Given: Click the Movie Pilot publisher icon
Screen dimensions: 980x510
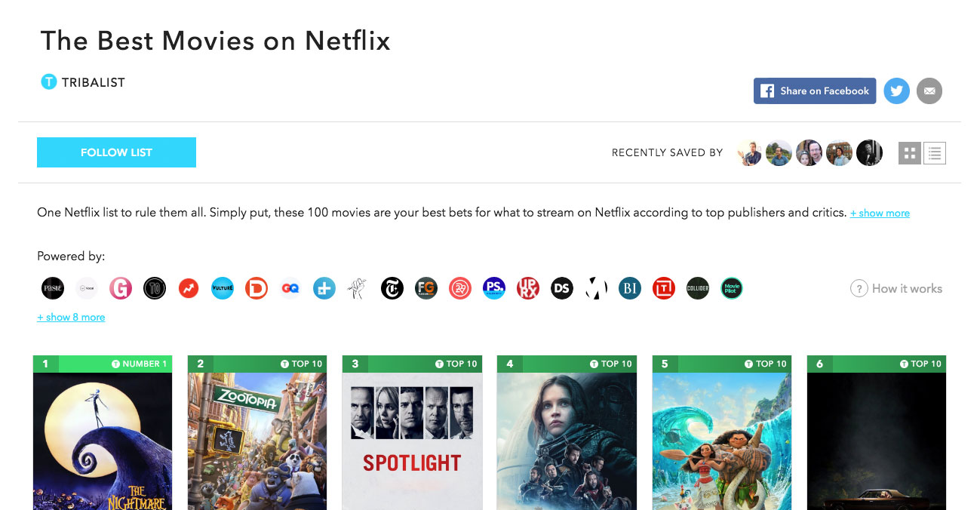Looking at the screenshot, I should [732, 288].
